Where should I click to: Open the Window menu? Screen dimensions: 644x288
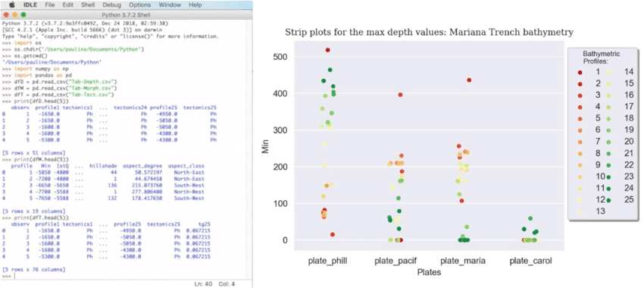pos(170,5)
